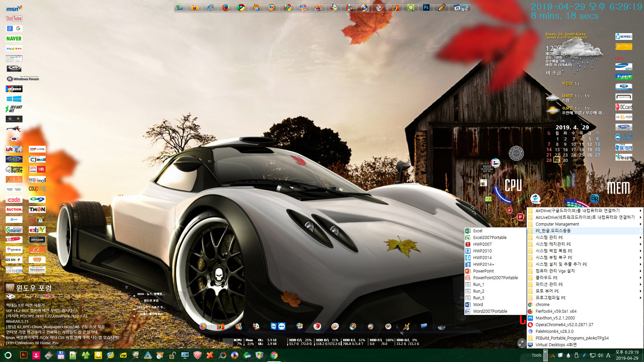
Task: Open the amazon shortcut icon
Action: tap(37, 240)
